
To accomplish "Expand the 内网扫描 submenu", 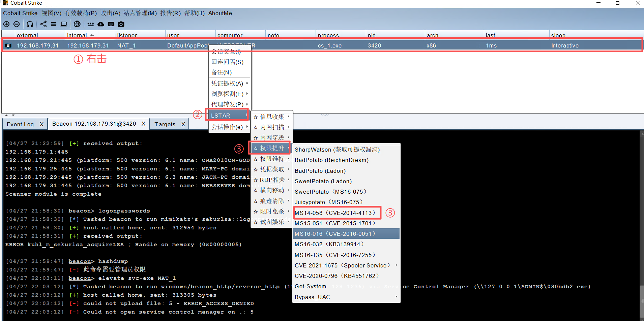I will point(272,127).
